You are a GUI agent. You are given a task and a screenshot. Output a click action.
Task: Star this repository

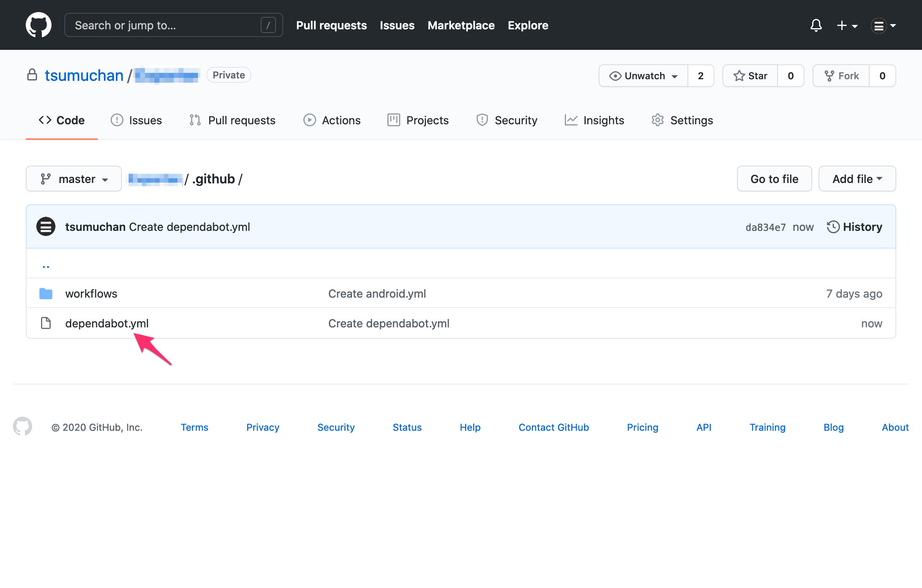[x=750, y=76]
